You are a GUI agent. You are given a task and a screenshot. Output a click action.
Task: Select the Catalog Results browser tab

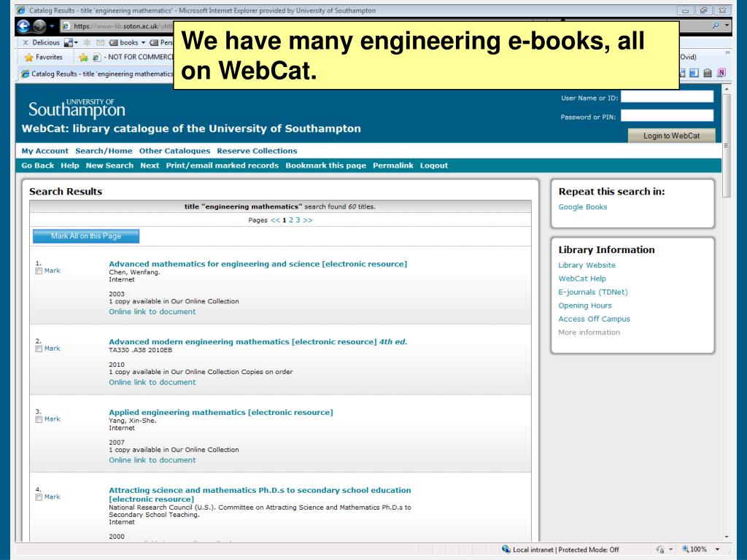pos(98,74)
